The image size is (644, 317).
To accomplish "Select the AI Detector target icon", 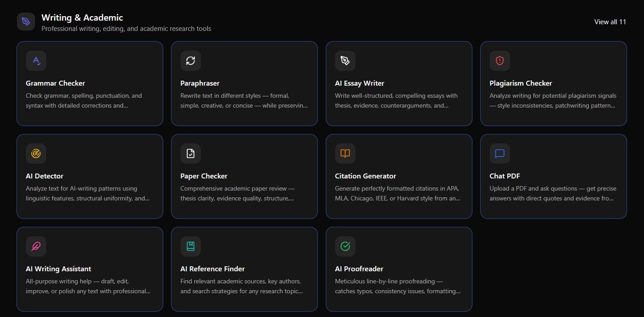I will coord(36,153).
